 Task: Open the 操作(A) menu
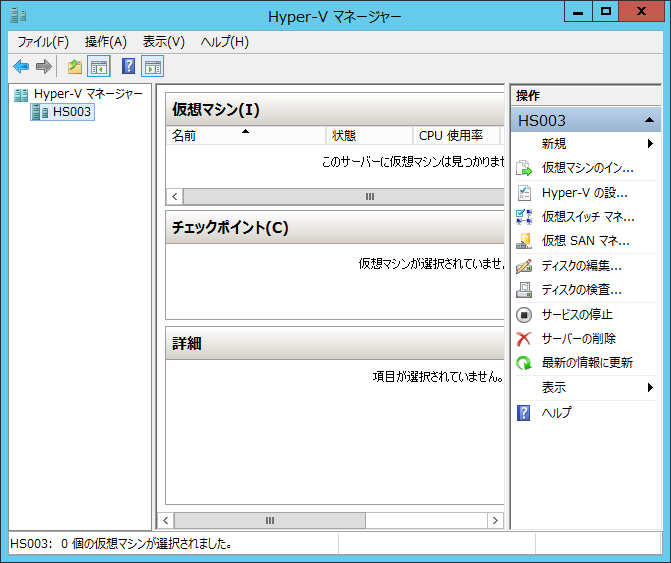(x=106, y=42)
